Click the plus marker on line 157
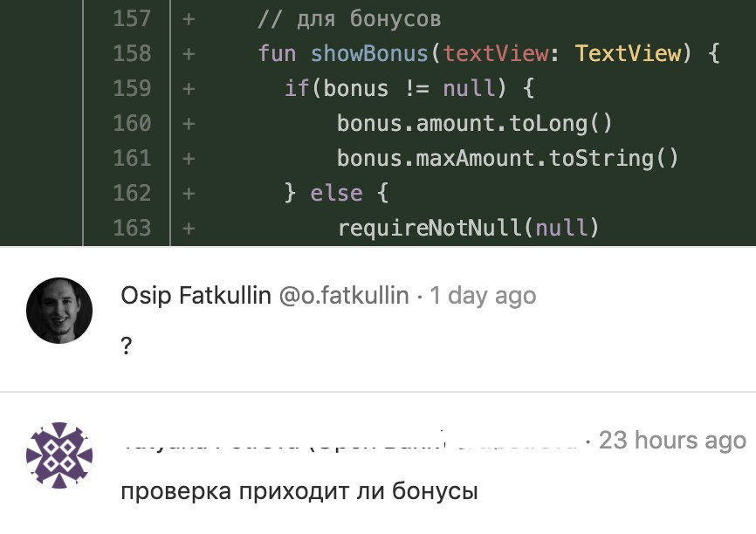Viewport: 756px width, 534px height. [x=188, y=18]
